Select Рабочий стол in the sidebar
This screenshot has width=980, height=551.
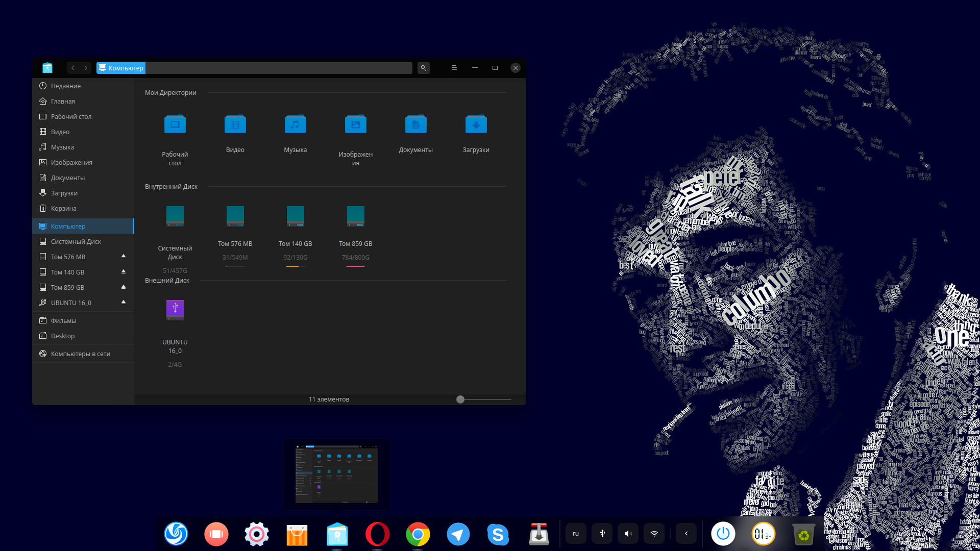pos(83,116)
